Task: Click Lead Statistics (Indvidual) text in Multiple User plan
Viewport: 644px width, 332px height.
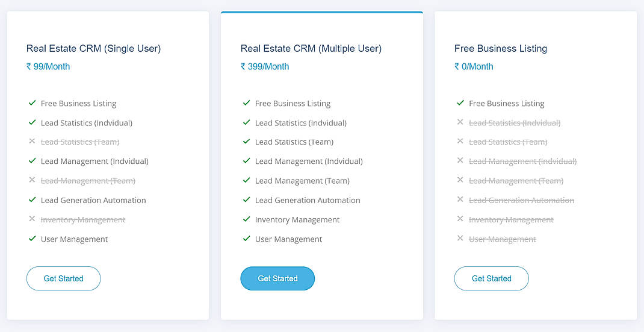Action: tap(301, 123)
